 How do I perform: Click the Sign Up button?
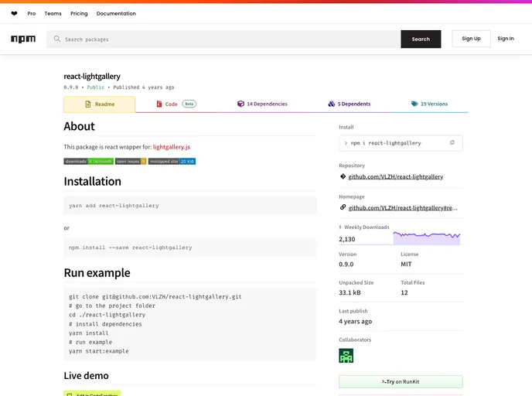(471, 39)
